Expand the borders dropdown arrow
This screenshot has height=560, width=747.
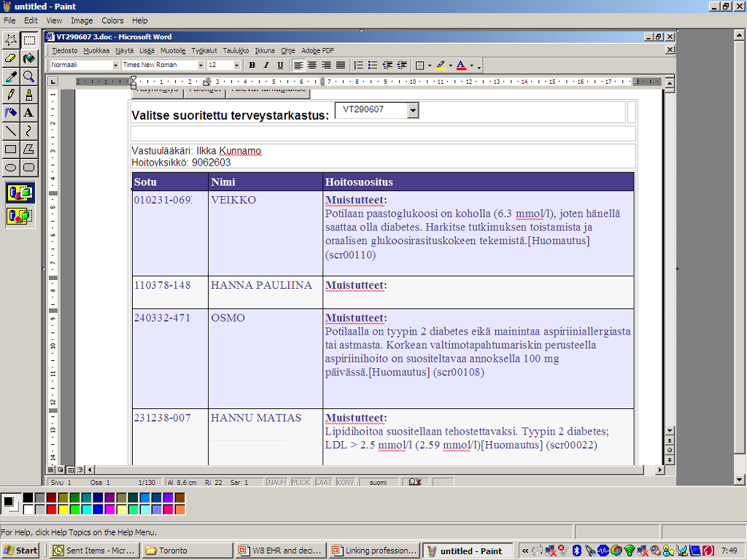coord(430,65)
